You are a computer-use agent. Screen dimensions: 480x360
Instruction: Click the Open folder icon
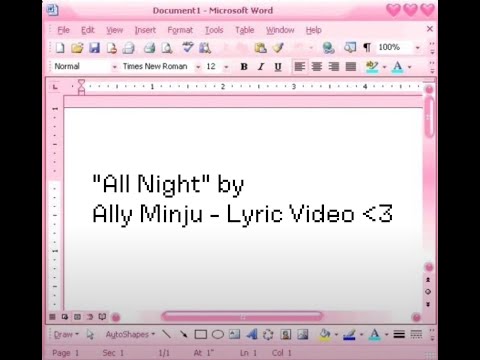77,48
